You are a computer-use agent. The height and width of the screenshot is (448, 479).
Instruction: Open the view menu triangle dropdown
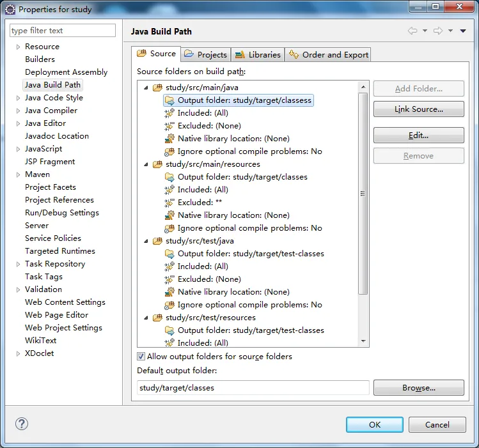coord(463,31)
